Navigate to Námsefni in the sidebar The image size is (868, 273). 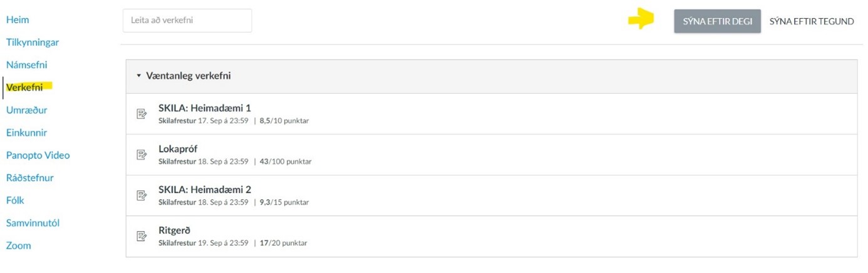pyautogui.click(x=27, y=64)
